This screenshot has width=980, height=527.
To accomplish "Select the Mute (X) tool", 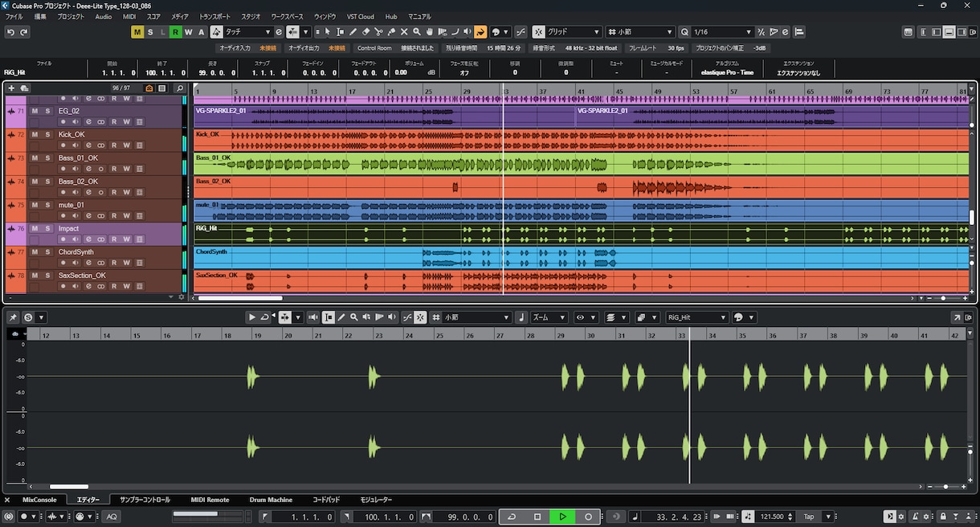I will click(x=404, y=31).
